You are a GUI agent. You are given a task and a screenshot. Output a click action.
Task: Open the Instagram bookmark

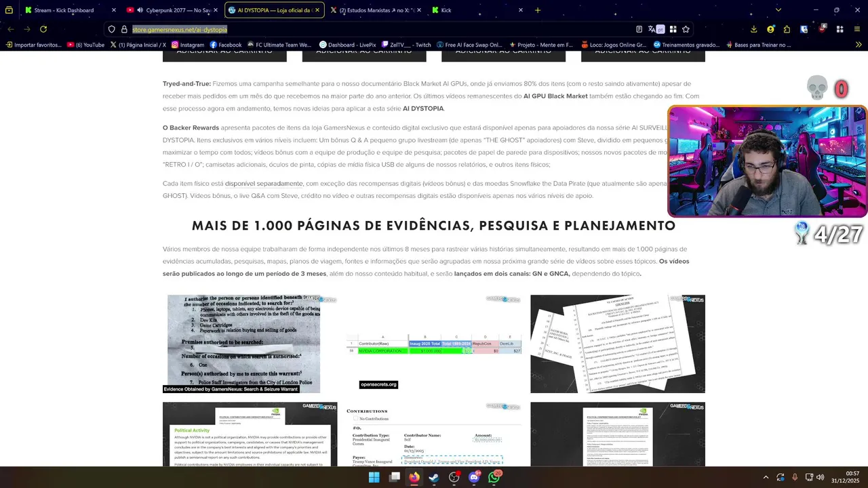188,45
